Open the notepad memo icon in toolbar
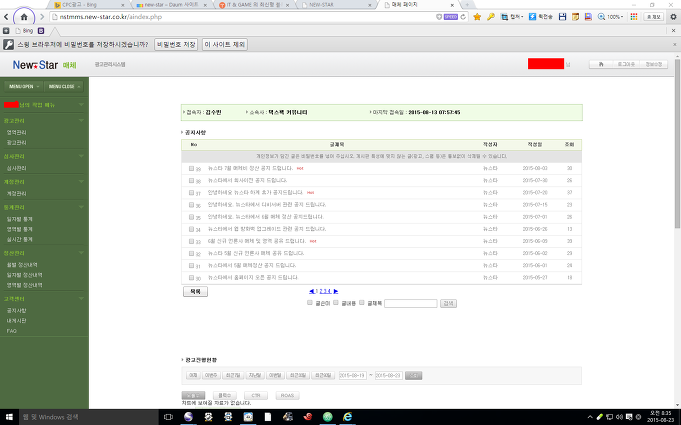Screen dimensions: 681x425 (x=575, y=17)
